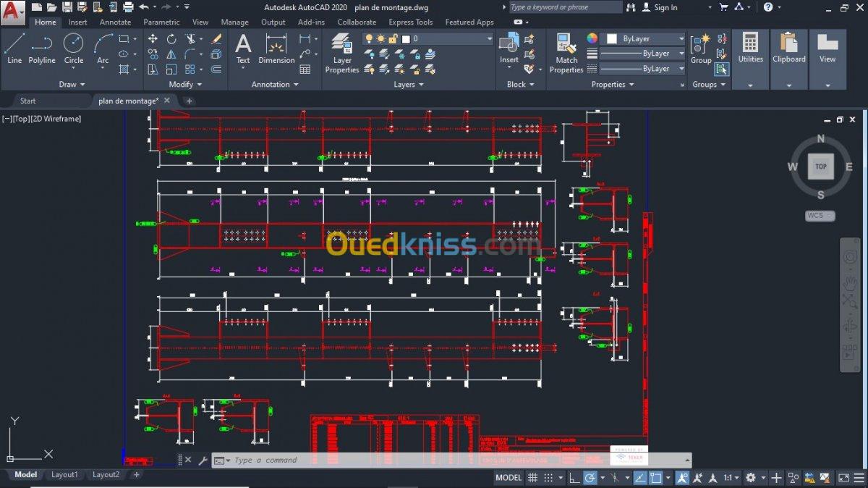Switch to Layout1 tab
868x488 pixels.
(64, 475)
